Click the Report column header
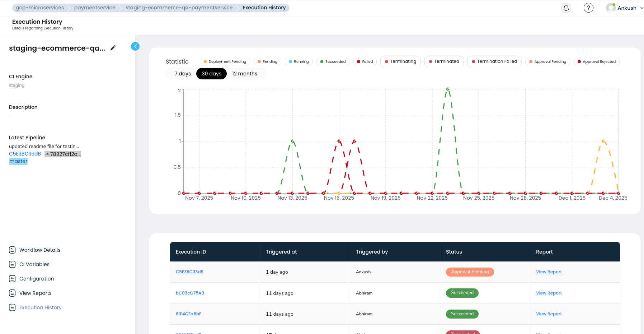Screen dimensions: 644x334 click(575, 252)
